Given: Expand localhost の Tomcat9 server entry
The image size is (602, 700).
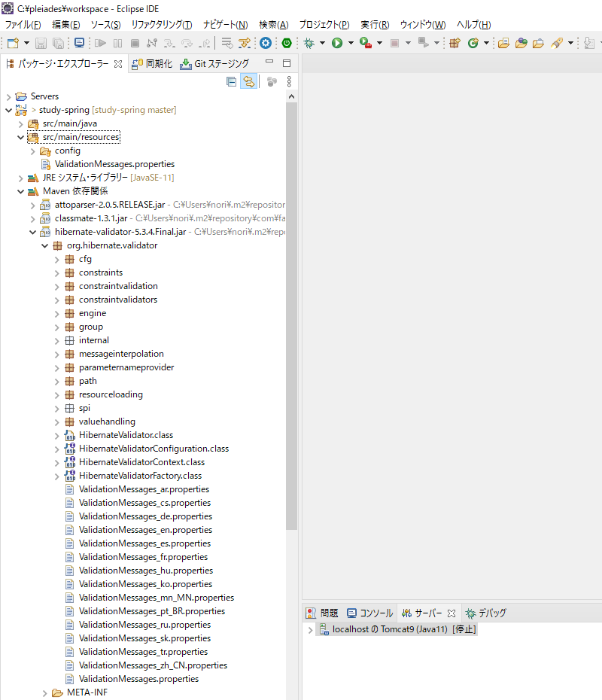Looking at the screenshot, I should 310,630.
